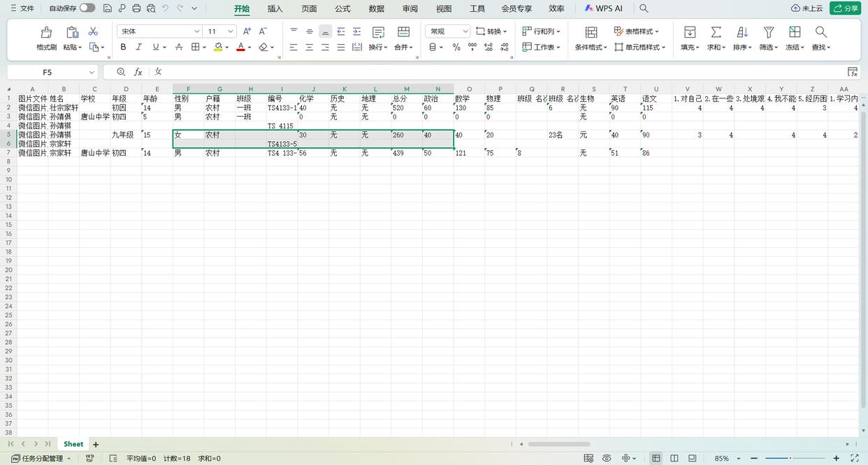Click the 转换 convert button

click(491, 31)
